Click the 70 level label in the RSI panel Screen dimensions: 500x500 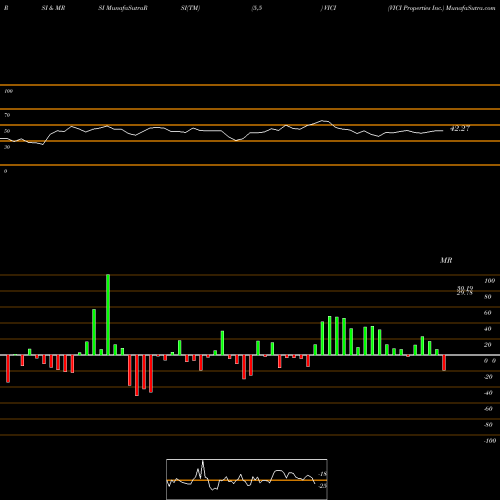[7, 115]
